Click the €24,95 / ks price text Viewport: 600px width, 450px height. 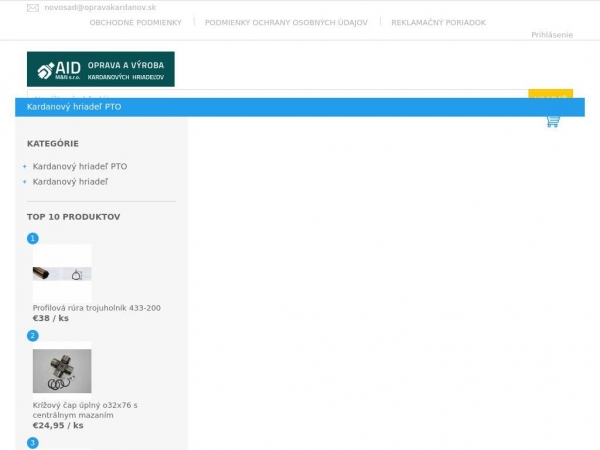click(x=58, y=425)
